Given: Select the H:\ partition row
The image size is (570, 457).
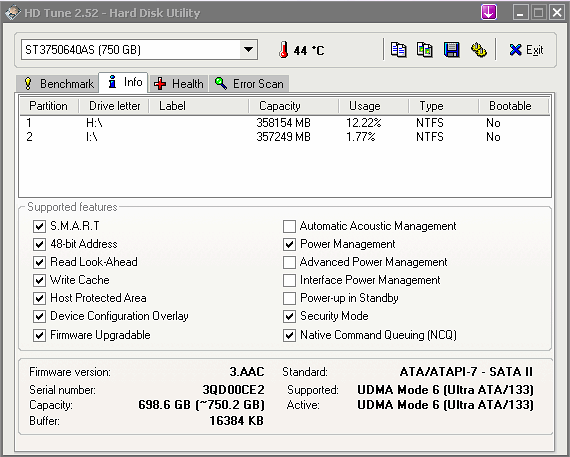Looking at the screenshot, I should 285,123.
